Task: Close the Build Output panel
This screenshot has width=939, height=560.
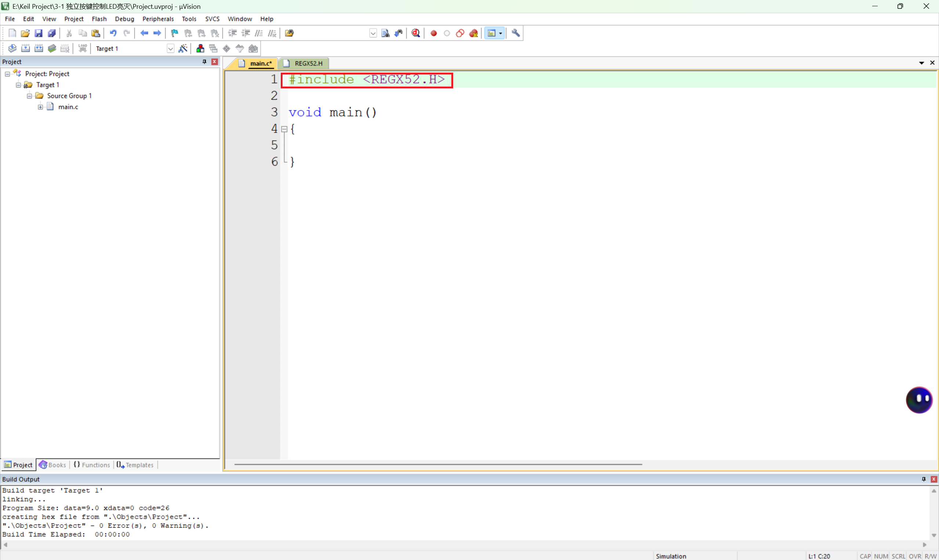Action: 933,479
